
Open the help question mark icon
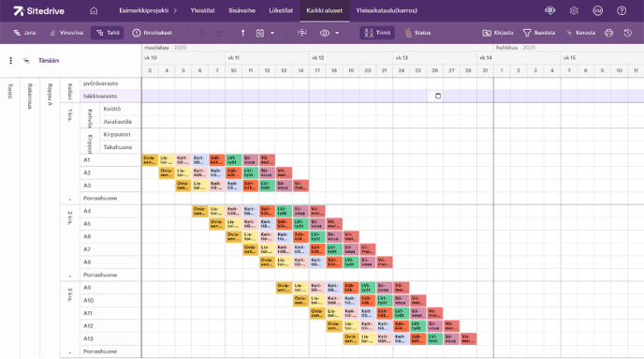coord(622,10)
